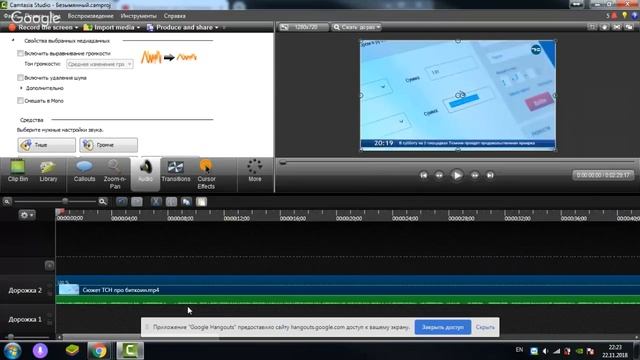
Task: Click the timeline Copy button
Action: (187, 202)
